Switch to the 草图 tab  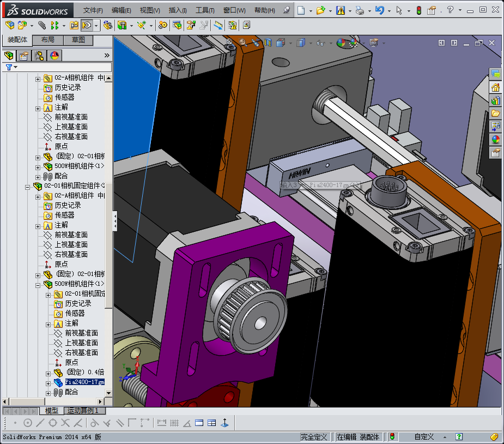78,40
